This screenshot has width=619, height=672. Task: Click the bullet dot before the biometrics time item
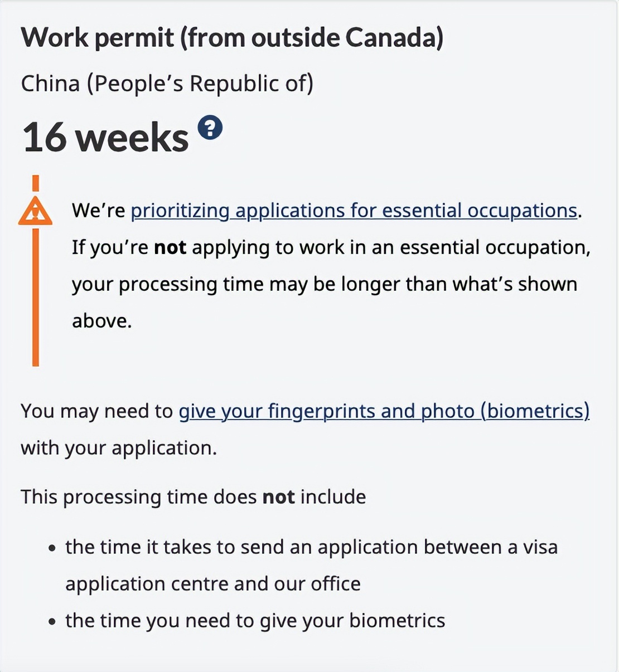(52, 622)
